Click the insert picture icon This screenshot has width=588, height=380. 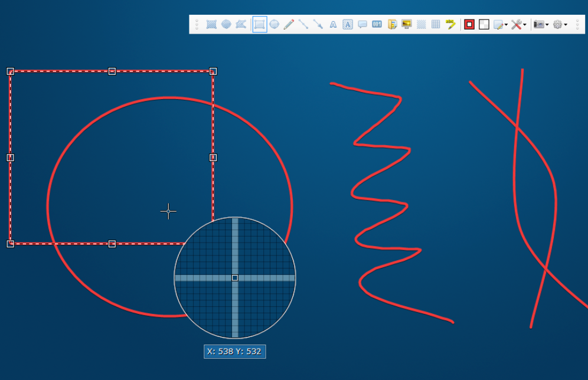point(407,25)
